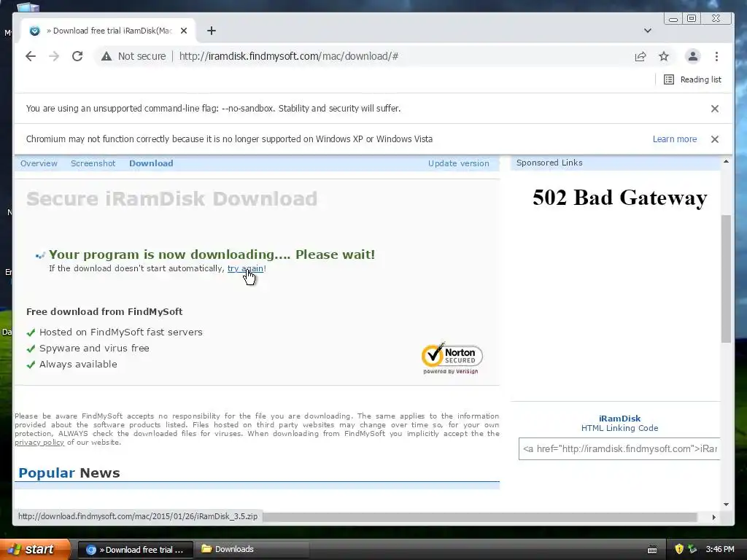Open a new browser tab
This screenshot has height=560, width=747.
[212, 31]
